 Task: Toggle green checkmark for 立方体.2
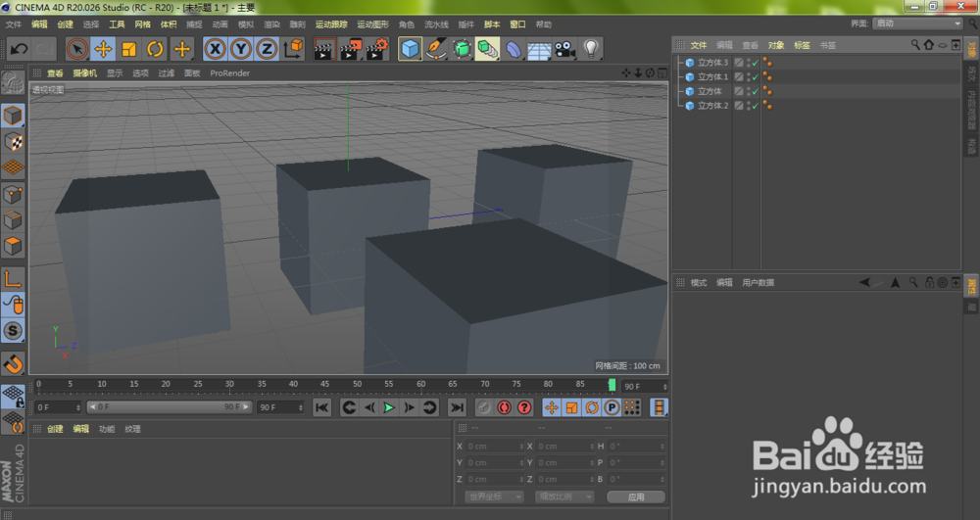(x=755, y=106)
